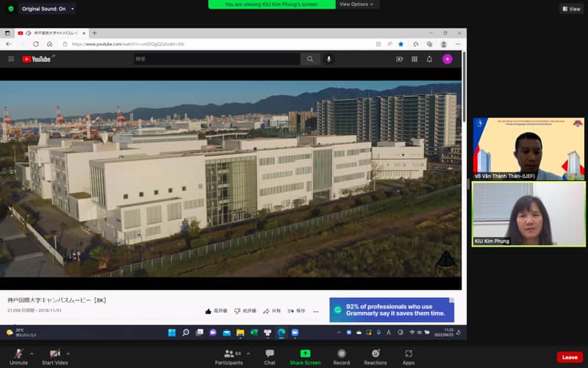The width and height of the screenshot is (588, 368).
Task: Start Video in Zoom toolbar
Action: pos(54,355)
